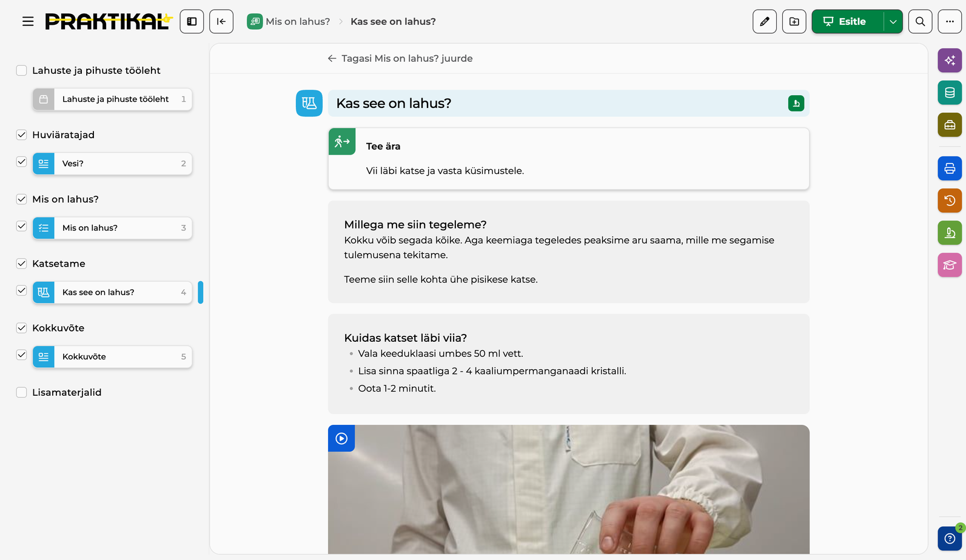Open the three-dots more options menu
Image resolution: width=966 pixels, height=560 pixels.
[x=950, y=21]
